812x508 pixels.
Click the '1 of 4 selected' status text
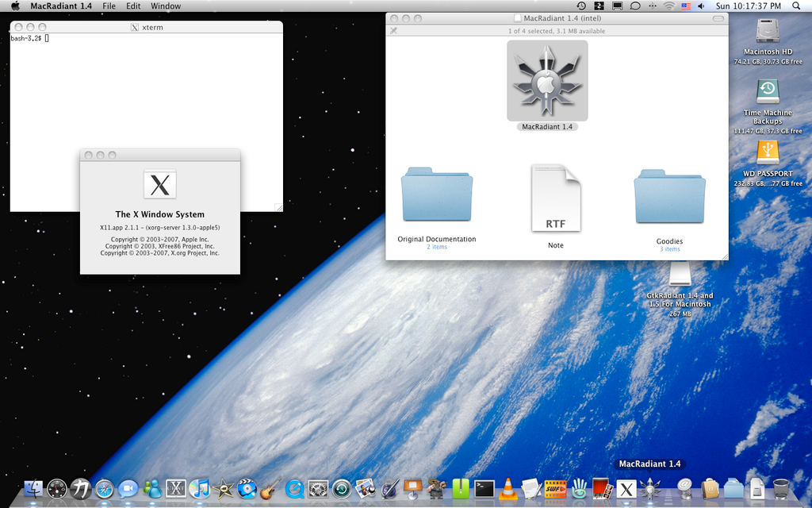tap(557, 31)
